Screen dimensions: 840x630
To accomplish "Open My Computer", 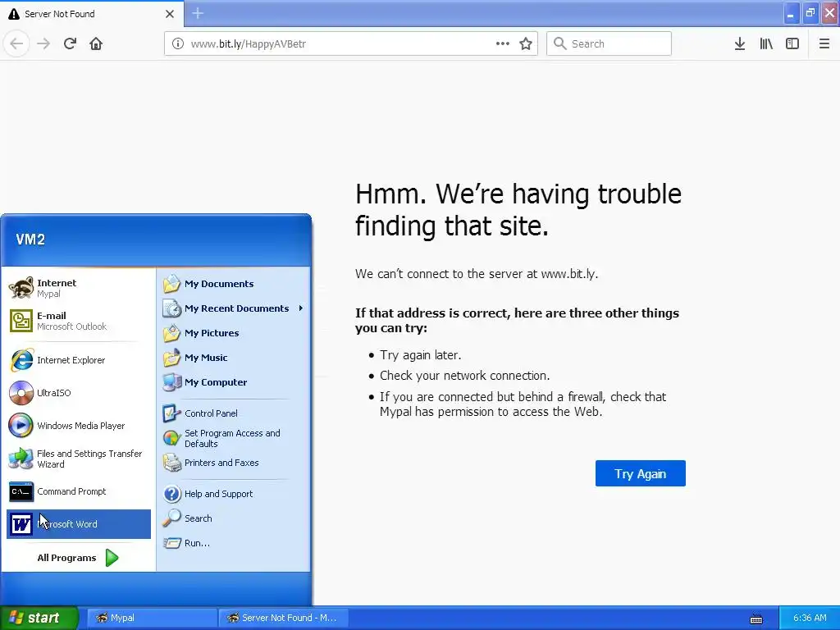I will (x=233, y=382).
